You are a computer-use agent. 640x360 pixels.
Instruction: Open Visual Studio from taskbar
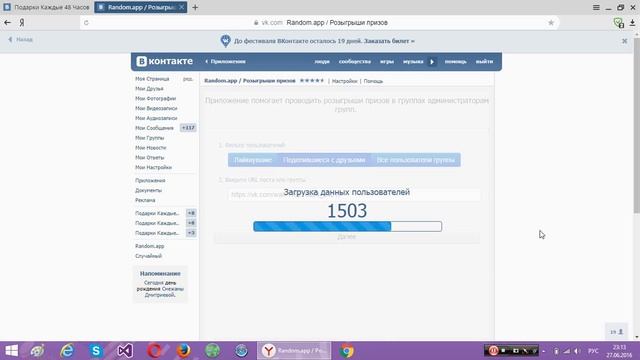tap(125, 351)
